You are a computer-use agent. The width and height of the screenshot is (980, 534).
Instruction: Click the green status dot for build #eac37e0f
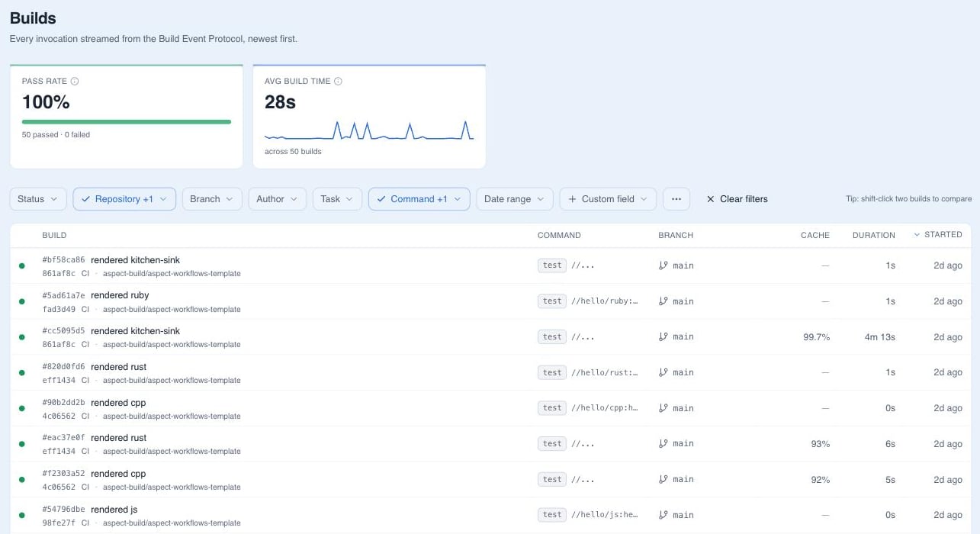click(x=21, y=444)
